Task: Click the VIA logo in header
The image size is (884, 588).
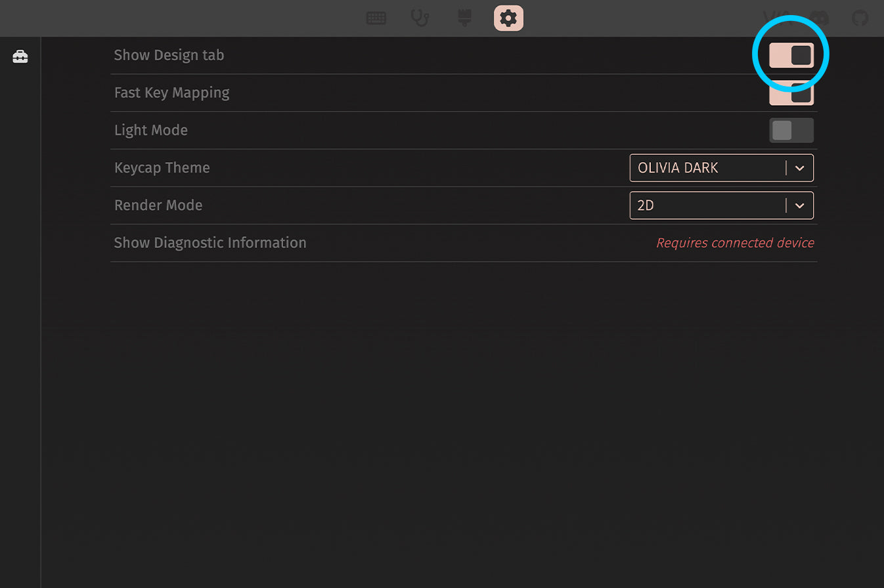Action: tap(776, 18)
